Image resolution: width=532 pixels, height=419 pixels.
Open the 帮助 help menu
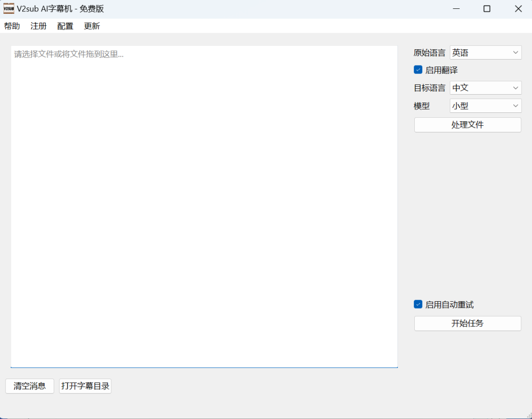click(x=12, y=26)
